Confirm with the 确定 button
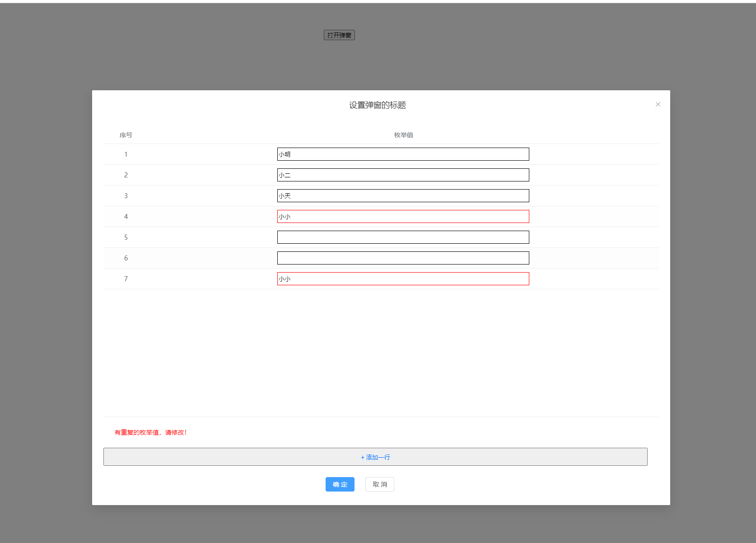The image size is (756, 543). pos(340,484)
